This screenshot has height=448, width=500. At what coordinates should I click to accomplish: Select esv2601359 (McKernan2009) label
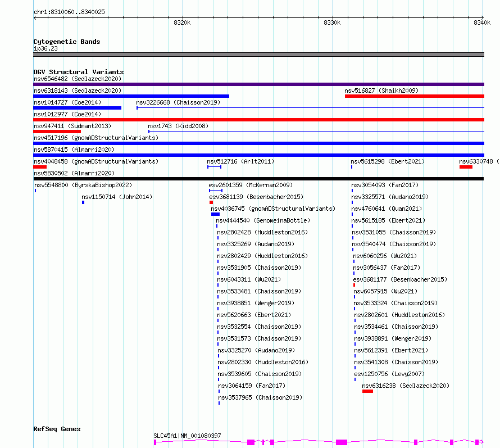pos(251,185)
